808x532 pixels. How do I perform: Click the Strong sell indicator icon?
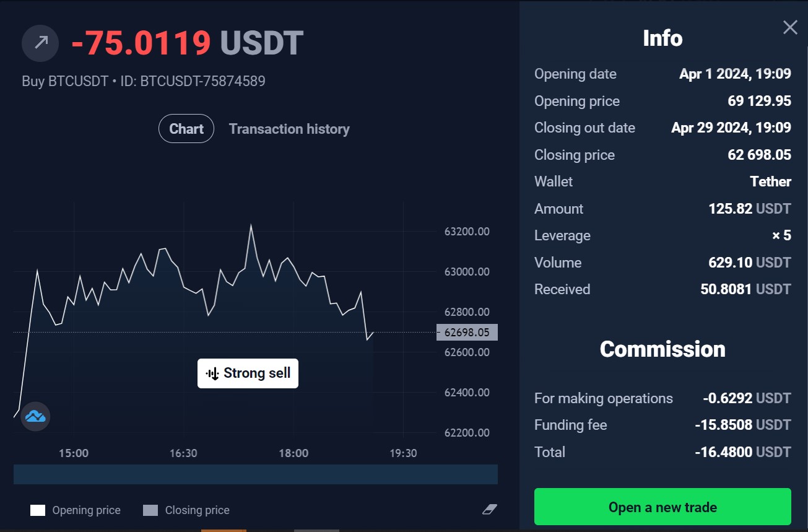(x=213, y=373)
